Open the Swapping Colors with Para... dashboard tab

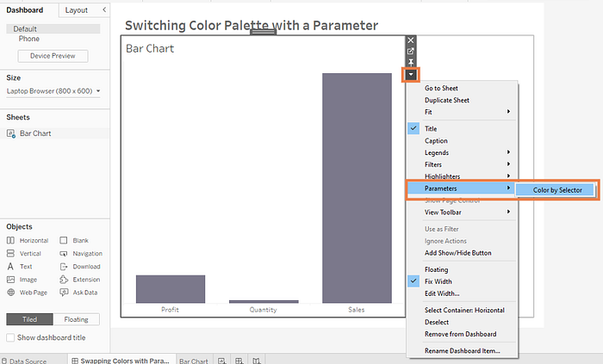121,361
